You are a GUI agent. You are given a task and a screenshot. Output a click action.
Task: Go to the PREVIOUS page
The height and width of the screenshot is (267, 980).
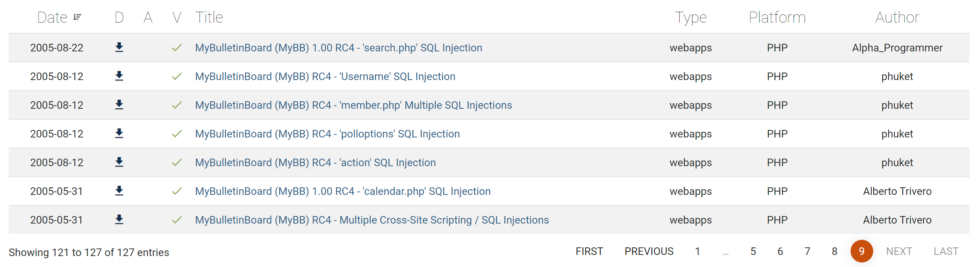pos(649,252)
